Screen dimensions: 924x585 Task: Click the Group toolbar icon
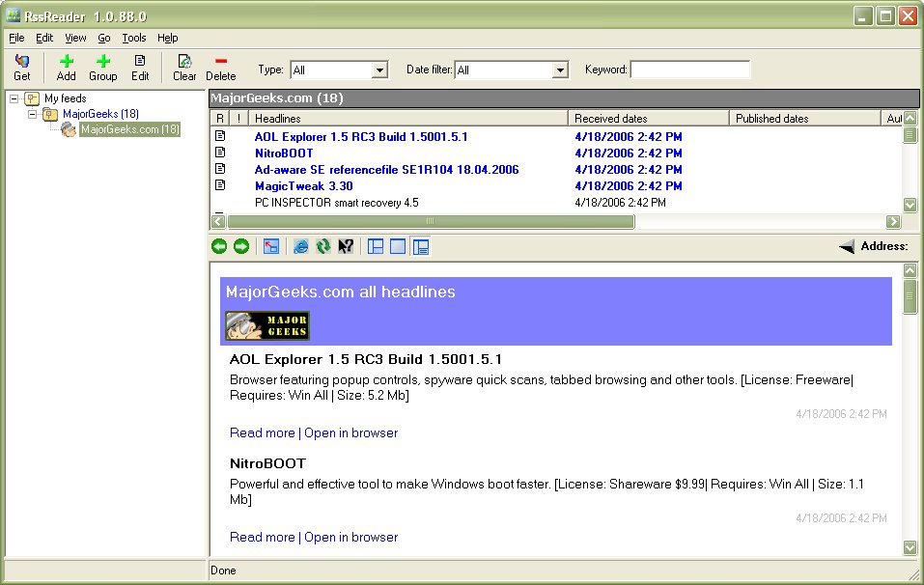coord(102,68)
